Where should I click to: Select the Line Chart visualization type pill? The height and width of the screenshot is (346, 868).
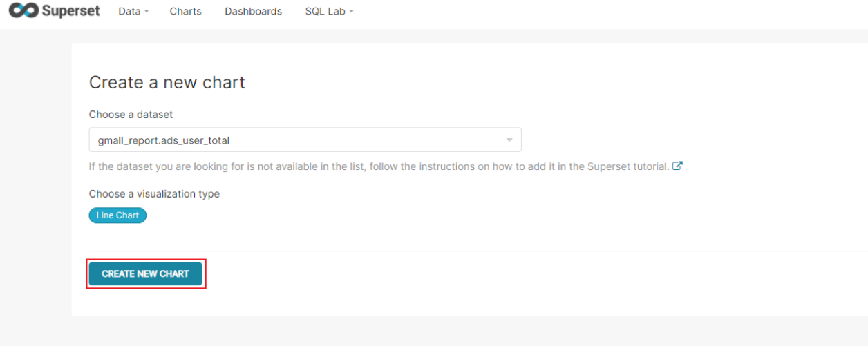pos(117,215)
